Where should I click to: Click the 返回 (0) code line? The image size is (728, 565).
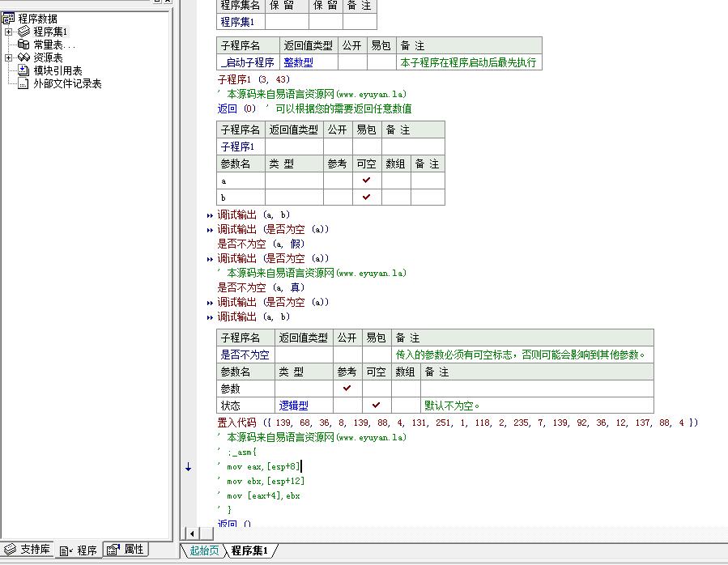[314, 108]
